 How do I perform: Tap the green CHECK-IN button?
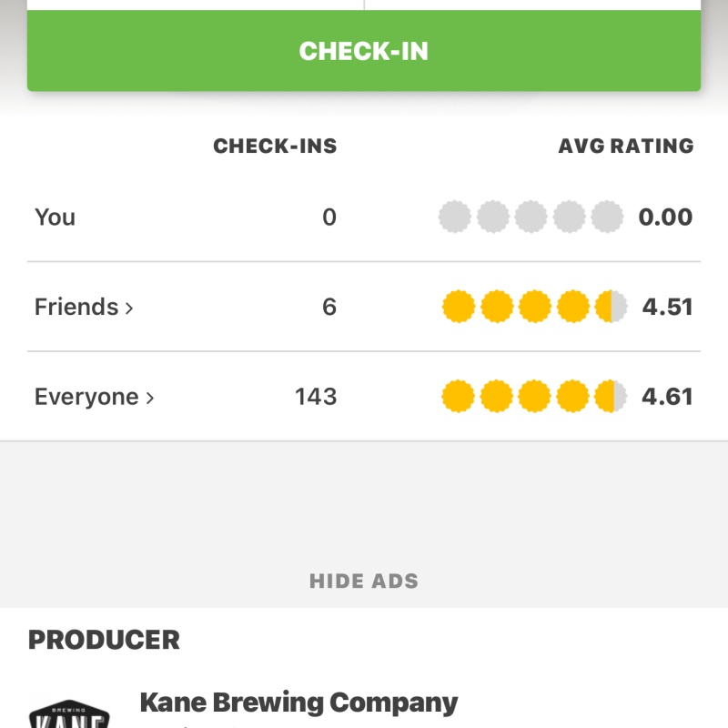364,51
